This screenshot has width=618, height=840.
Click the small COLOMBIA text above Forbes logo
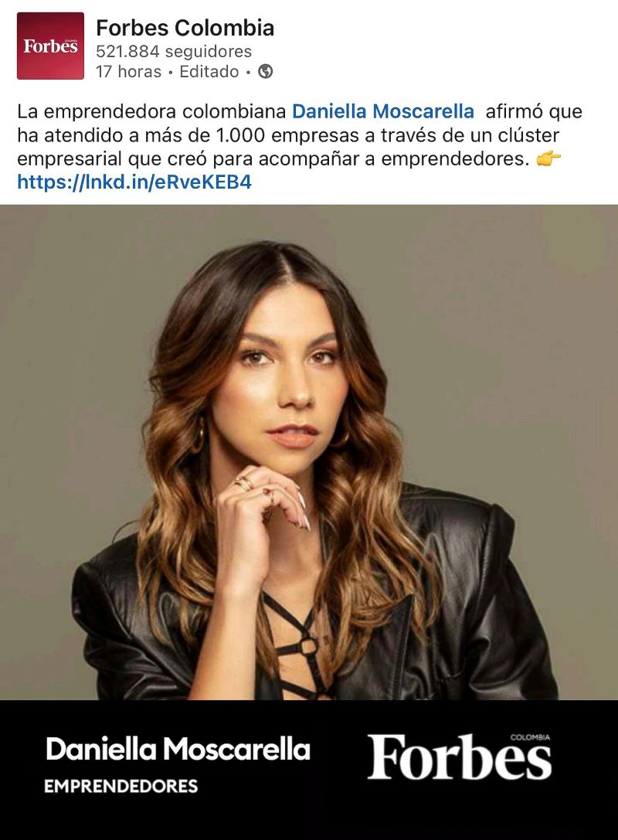530,738
